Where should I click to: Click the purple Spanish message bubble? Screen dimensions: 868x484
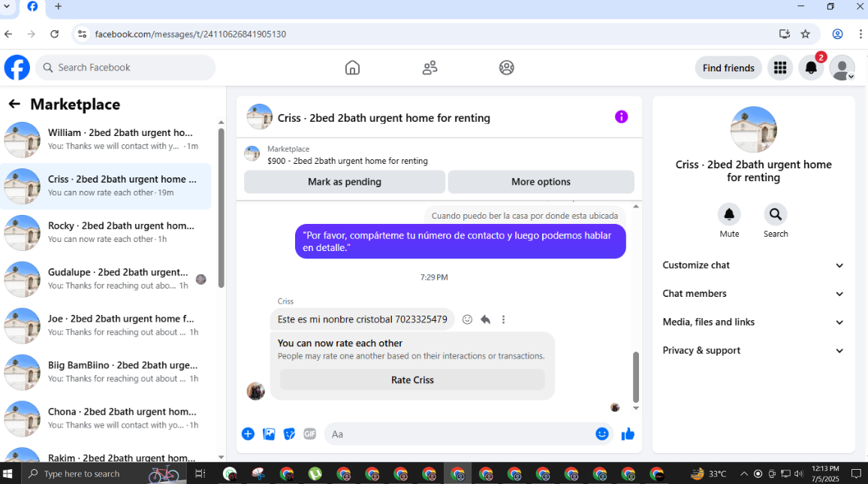pos(460,241)
